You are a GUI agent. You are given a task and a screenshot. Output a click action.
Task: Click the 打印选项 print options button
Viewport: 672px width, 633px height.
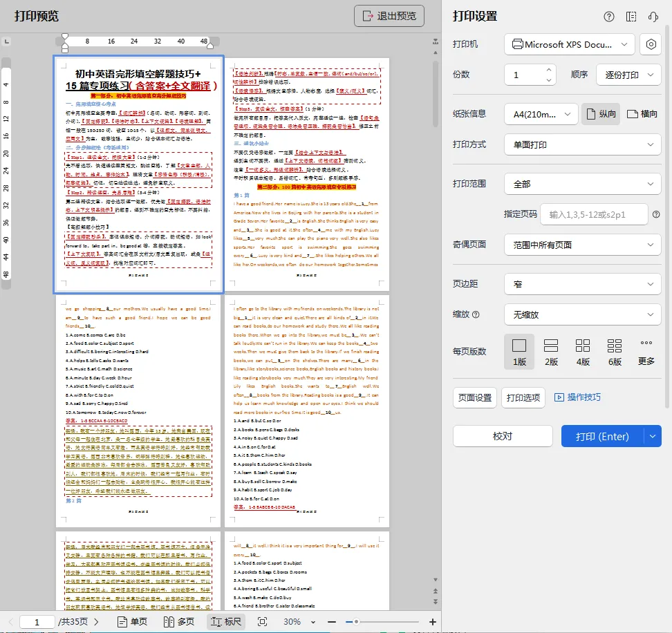coord(523,397)
